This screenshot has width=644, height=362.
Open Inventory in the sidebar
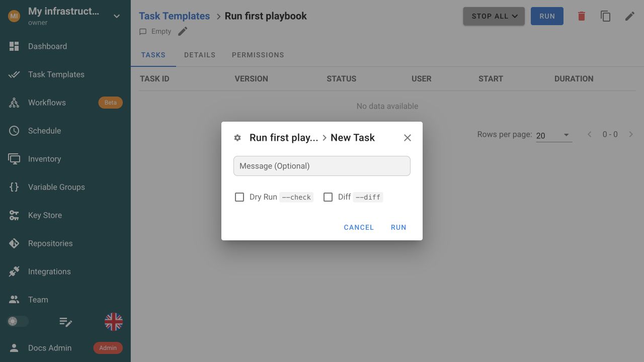tap(65, 159)
